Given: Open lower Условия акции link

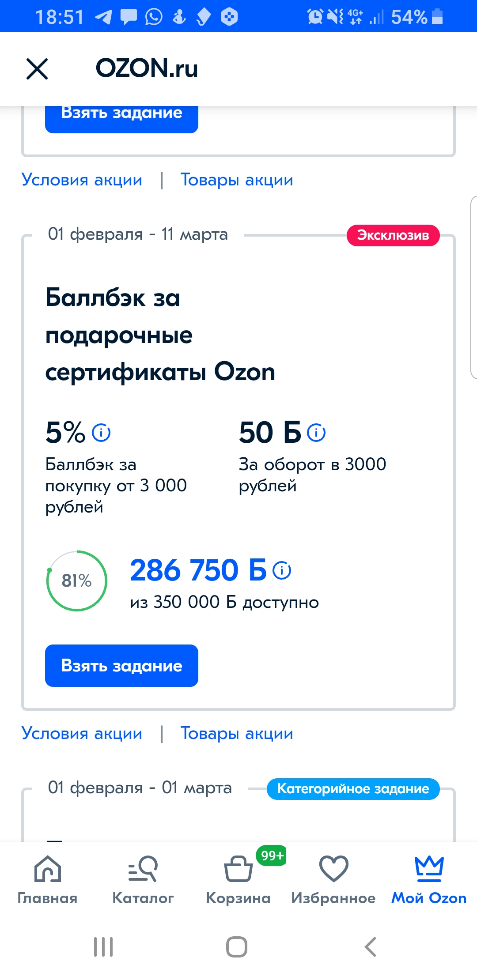Looking at the screenshot, I should (x=82, y=734).
